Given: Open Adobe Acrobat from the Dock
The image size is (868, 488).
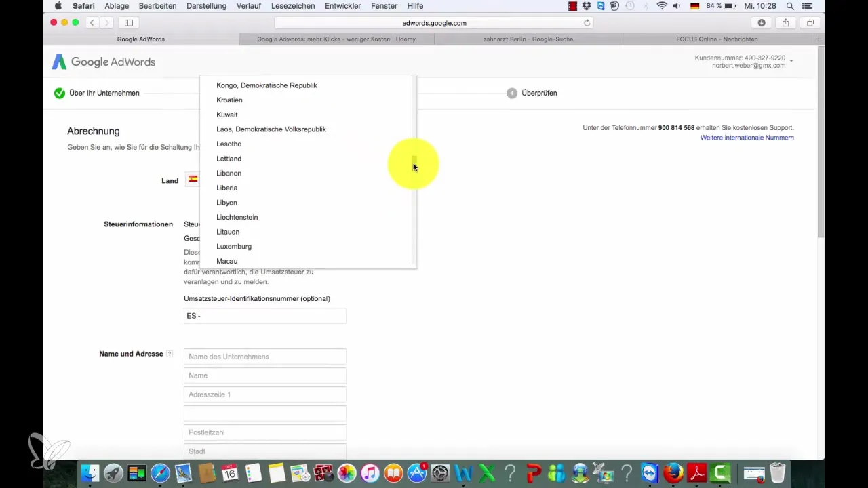Looking at the screenshot, I should [x=697, y=472].
